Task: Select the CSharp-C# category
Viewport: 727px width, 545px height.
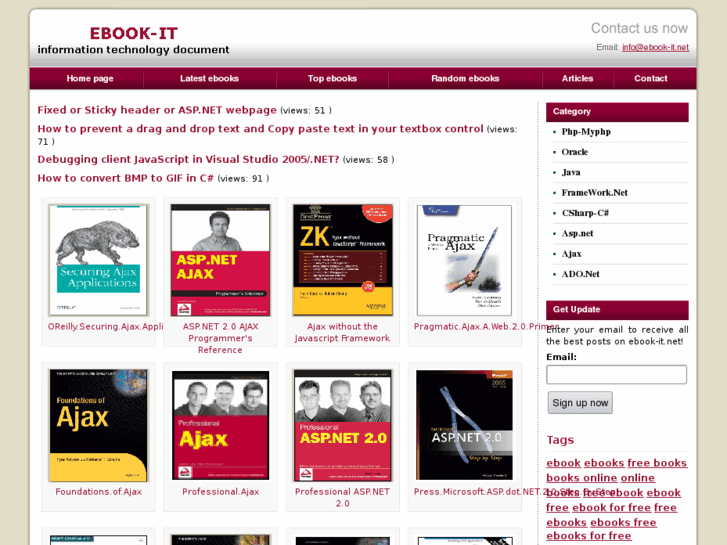Action: [x=585, y=213]
